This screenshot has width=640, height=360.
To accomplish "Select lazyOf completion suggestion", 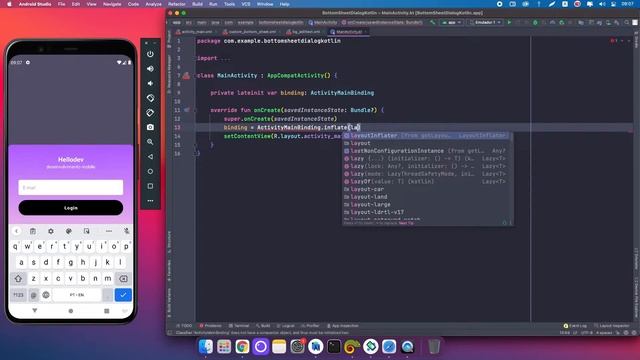I will click(426, 182).
